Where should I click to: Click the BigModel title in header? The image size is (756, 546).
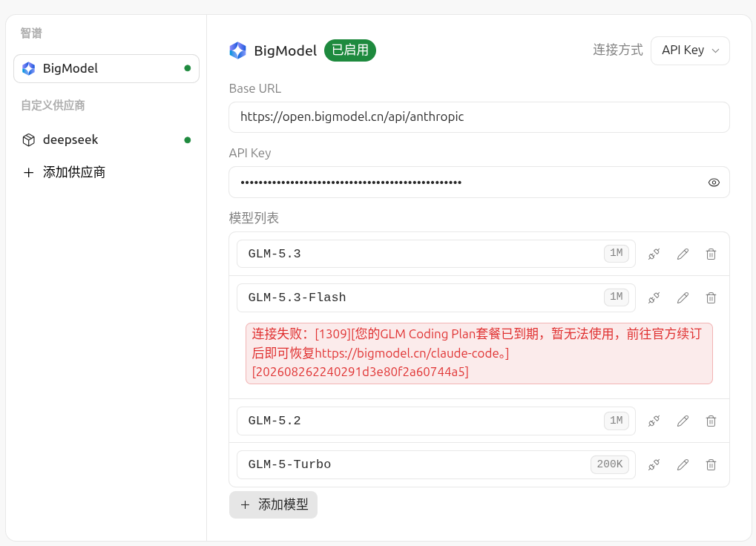tap(286, 50)
